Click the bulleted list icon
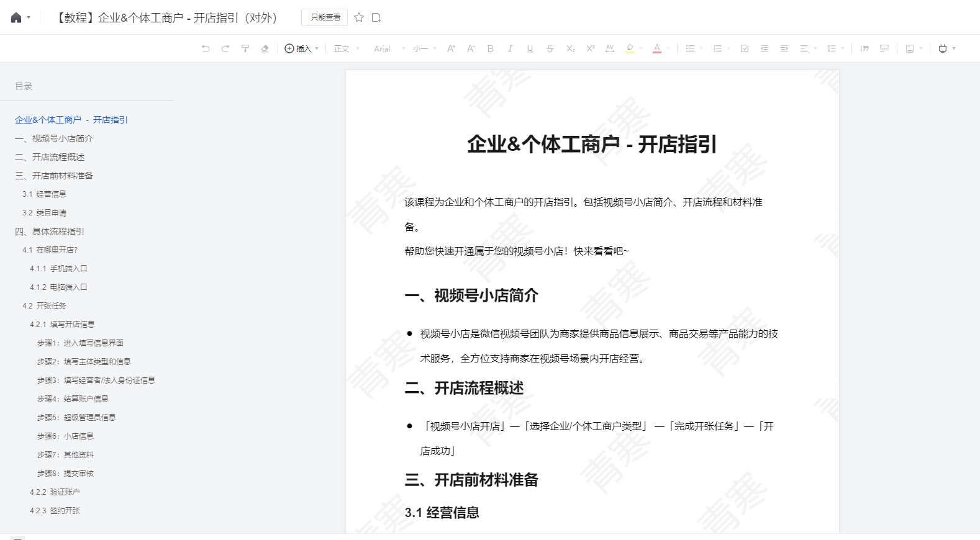Image resolution: width=980 pixels, height=540 pixels. pyautogui.click(x=690, y=48)
